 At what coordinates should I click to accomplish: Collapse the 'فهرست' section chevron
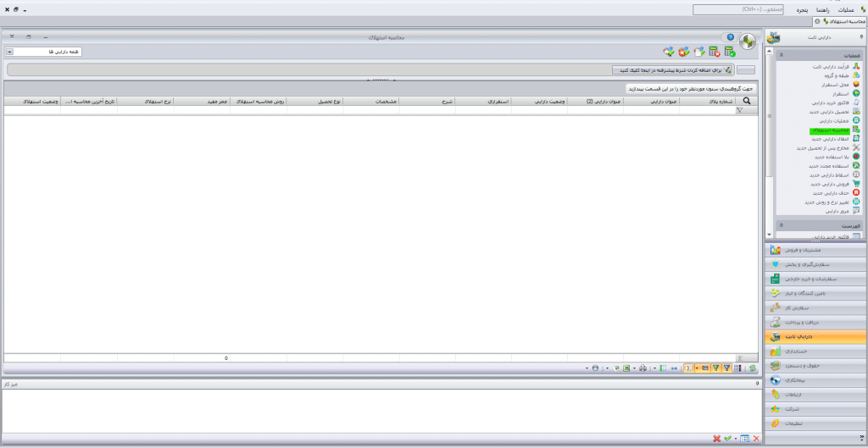coord(781,225)
